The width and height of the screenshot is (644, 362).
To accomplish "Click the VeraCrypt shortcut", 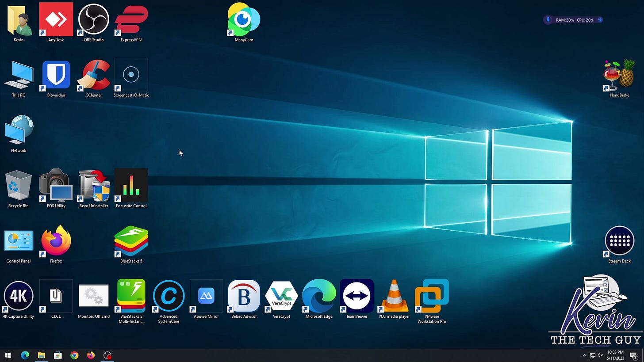I will click(x=281, y=299).
